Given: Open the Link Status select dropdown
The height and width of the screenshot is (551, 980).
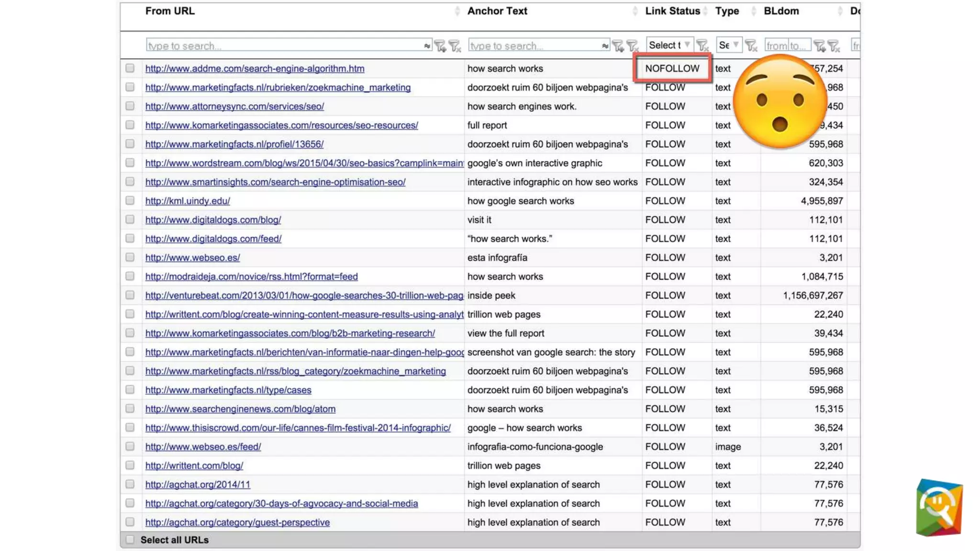Looking at the screenshot, I should pos(669,45).
